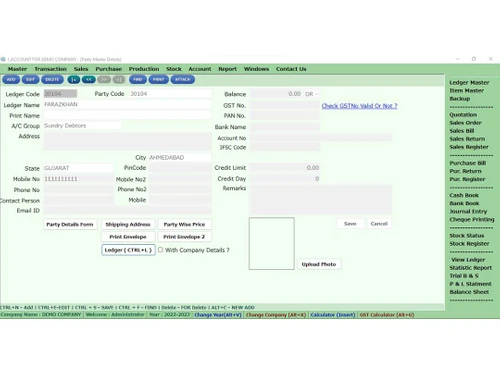Open the Contact Us menu
The width and height of the screenshot is (500, 375).
tap(291, 69)
